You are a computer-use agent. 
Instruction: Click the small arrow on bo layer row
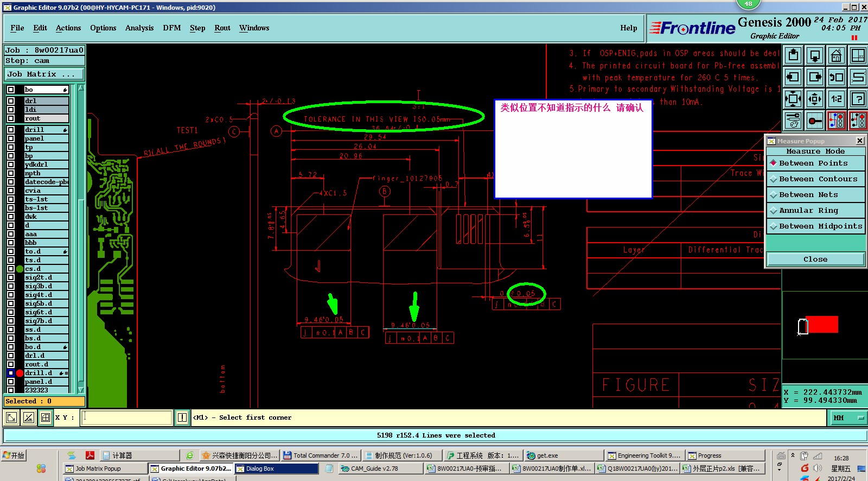[65, 90]
